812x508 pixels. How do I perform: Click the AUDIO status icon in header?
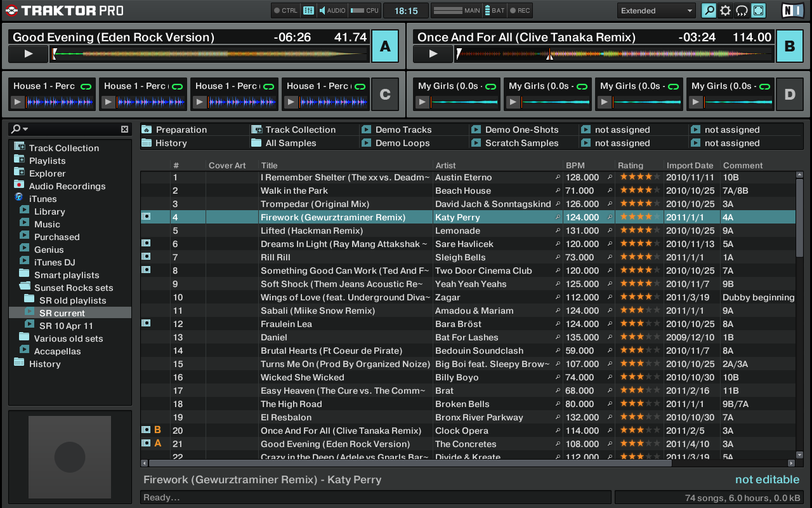[329, 10]
